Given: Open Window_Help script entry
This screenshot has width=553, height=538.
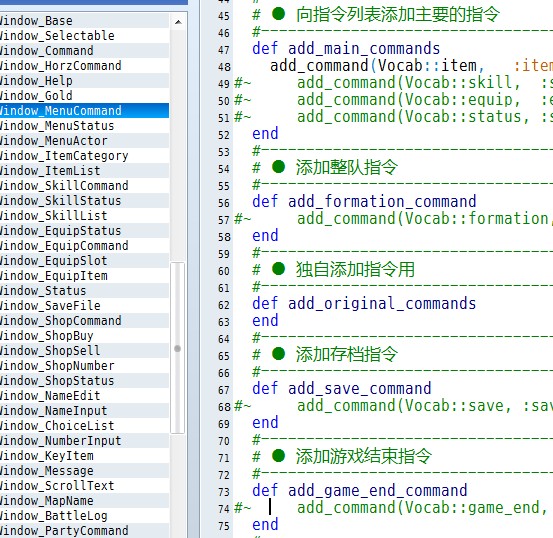Looking at the screenshot, I should [x=84, y=81].
